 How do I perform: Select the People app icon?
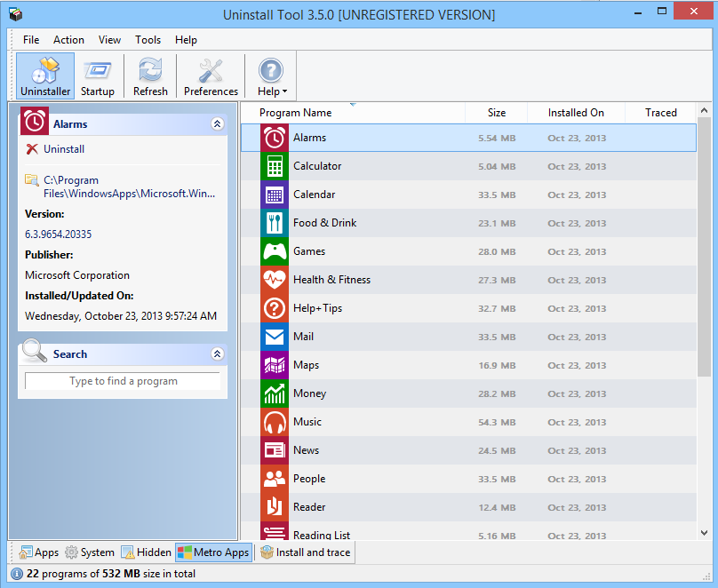[275, 479]
